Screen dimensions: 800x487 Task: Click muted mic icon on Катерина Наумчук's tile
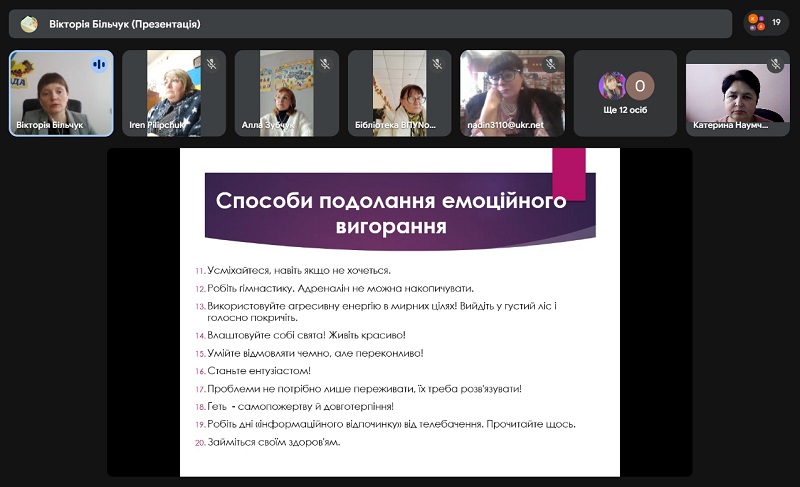click(775, 64)
